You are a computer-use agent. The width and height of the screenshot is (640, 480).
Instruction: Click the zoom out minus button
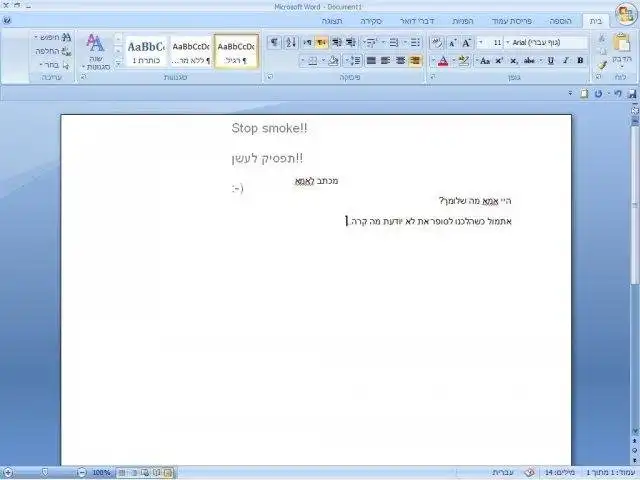click(82, 473)
